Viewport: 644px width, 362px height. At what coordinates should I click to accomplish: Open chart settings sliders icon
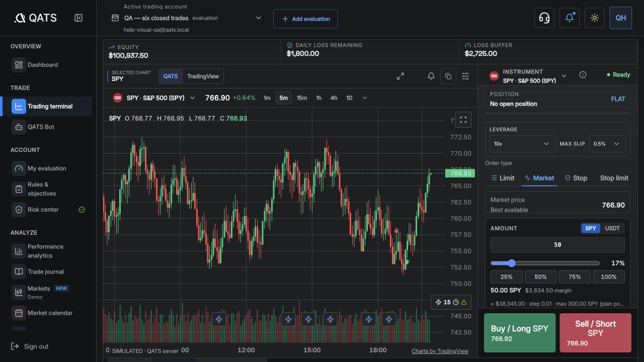pyautogui.click(x=465, y=76)
